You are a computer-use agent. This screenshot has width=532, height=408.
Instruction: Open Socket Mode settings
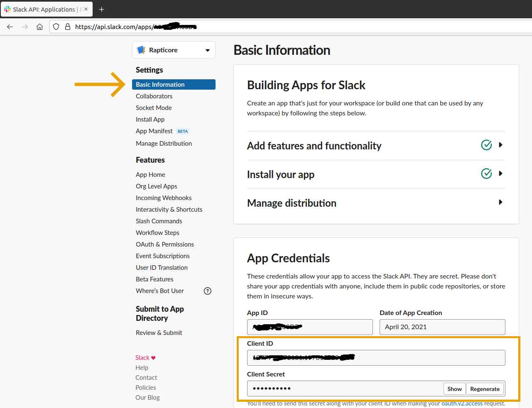154,107
